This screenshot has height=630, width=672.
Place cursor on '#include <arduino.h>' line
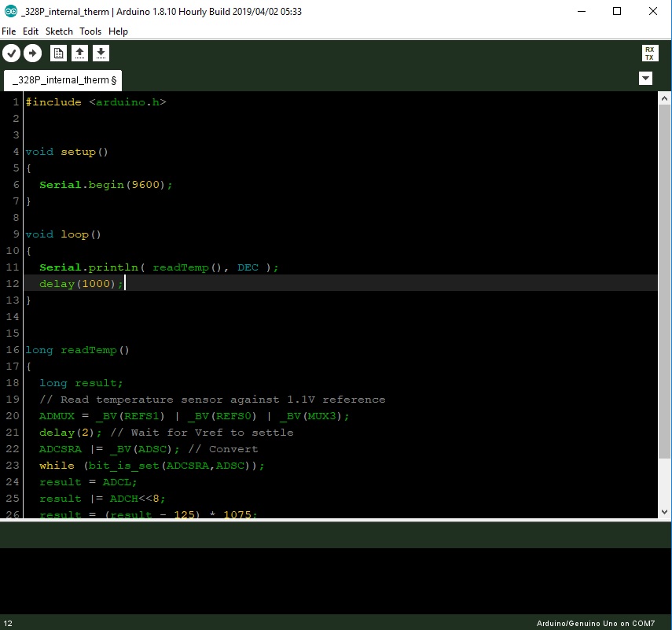tap(96, 102)
